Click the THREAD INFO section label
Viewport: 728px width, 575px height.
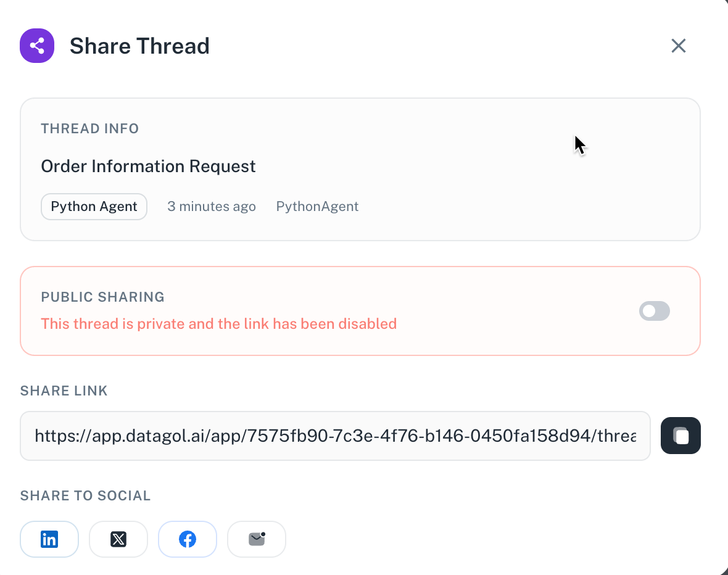pos(90,129)
